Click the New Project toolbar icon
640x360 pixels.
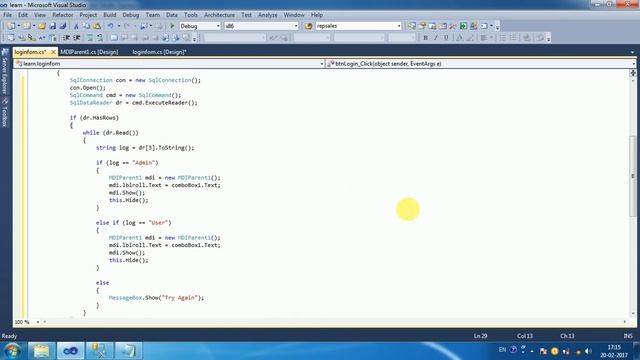11,26
